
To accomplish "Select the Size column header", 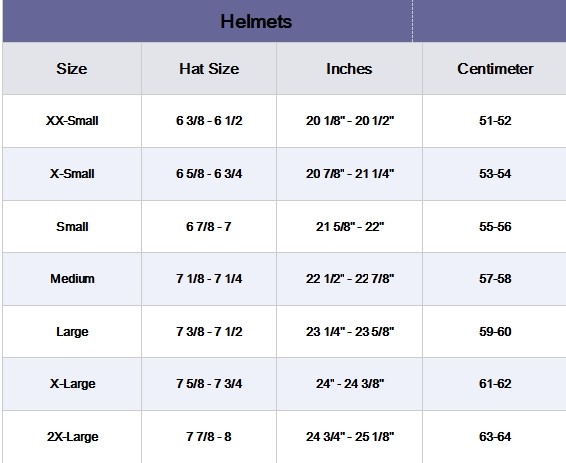I will click(x=71, y=69).
